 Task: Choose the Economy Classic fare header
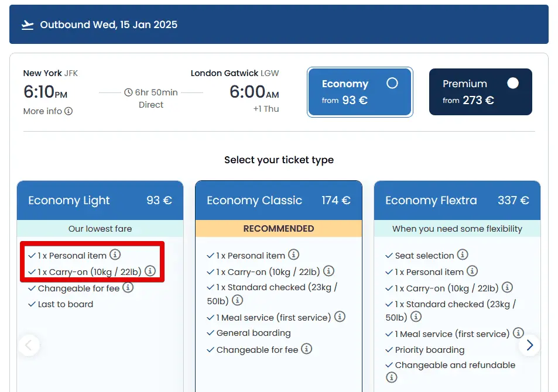tap(279, 201)
